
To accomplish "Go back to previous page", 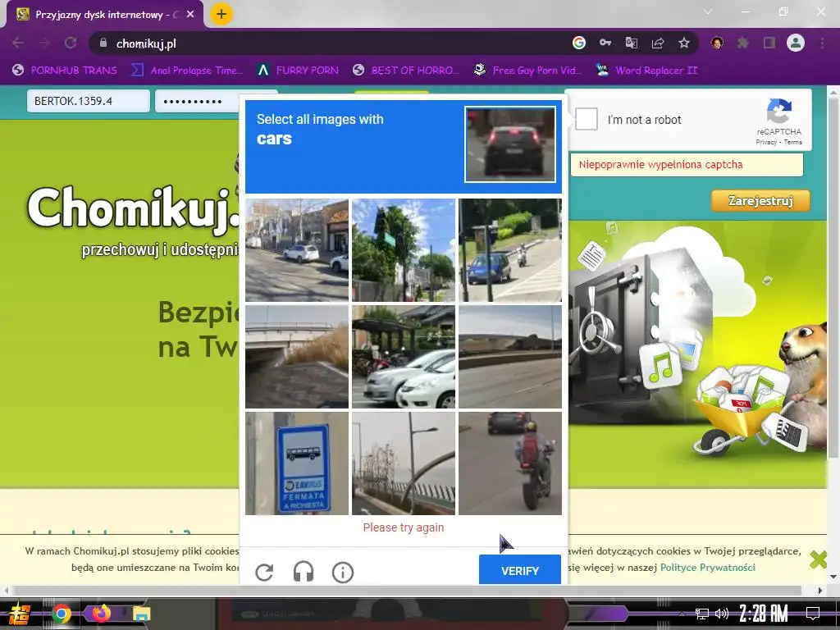I will [x=18, y=43].
